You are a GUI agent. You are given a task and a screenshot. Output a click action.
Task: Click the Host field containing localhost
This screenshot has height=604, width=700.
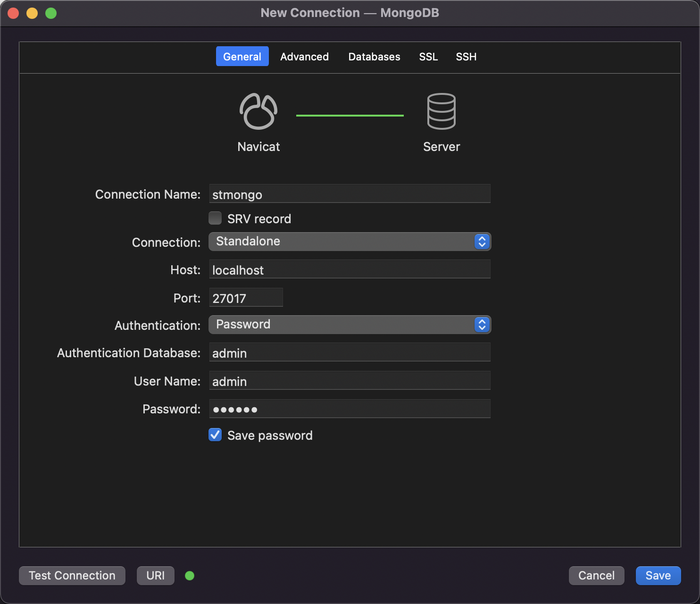point(350,269)
